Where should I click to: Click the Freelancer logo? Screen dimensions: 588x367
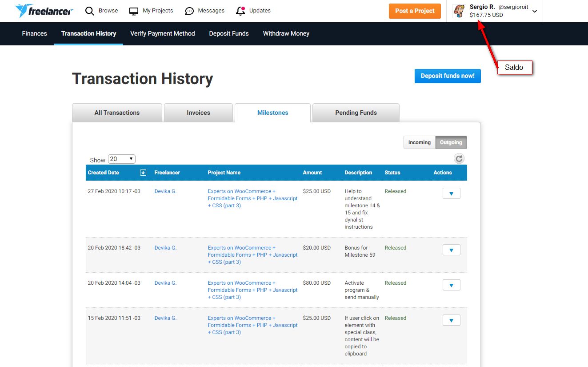[44, 11]
